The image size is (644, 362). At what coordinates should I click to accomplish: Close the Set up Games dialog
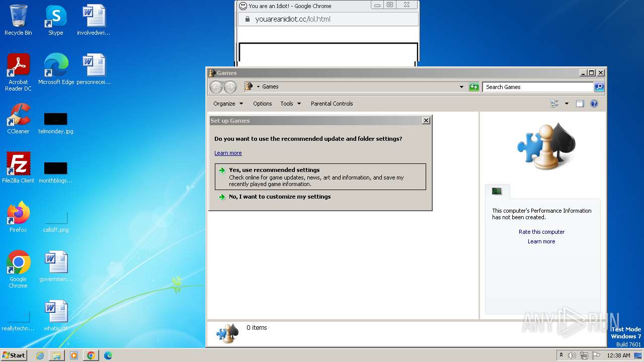tap(426, 121)
